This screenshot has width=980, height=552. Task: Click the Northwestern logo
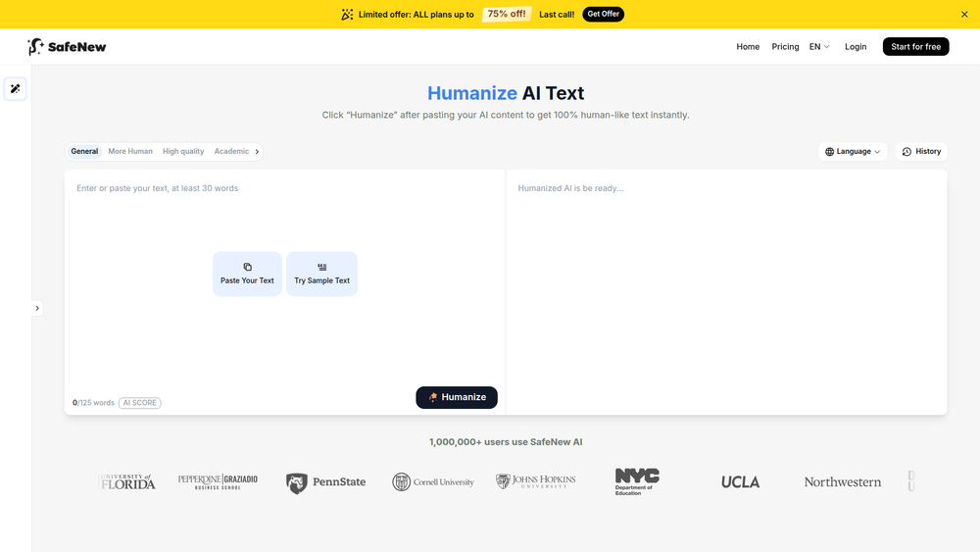[843, 482]
